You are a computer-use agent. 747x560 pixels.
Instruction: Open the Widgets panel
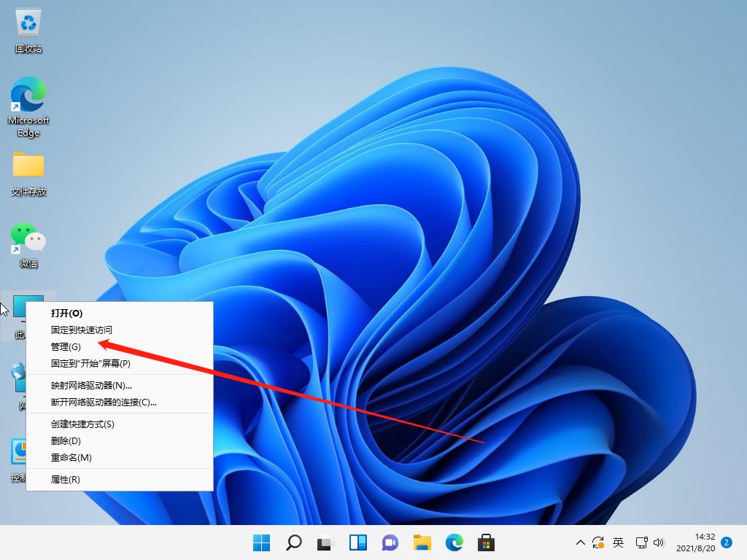point(357,542)
